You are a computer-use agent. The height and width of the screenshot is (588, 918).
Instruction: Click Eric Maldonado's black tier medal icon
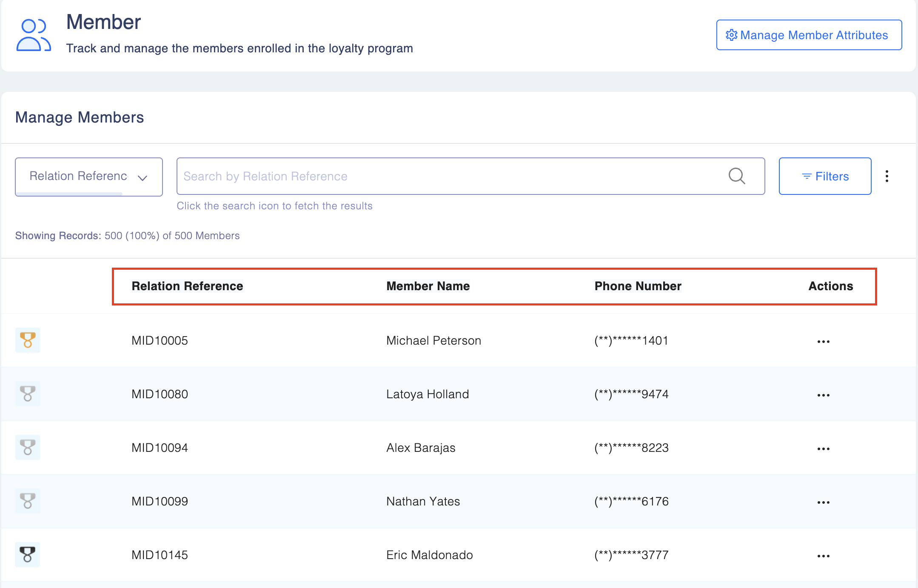(28, 554)
